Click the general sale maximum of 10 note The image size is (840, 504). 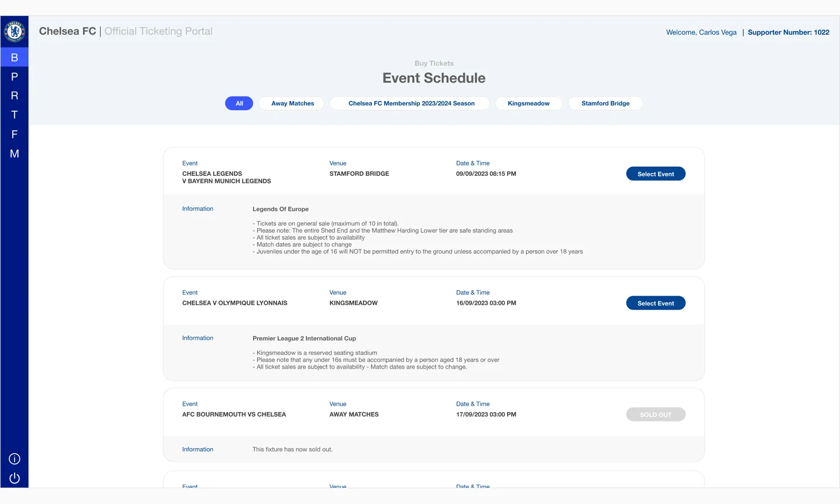tap(325, 224)
